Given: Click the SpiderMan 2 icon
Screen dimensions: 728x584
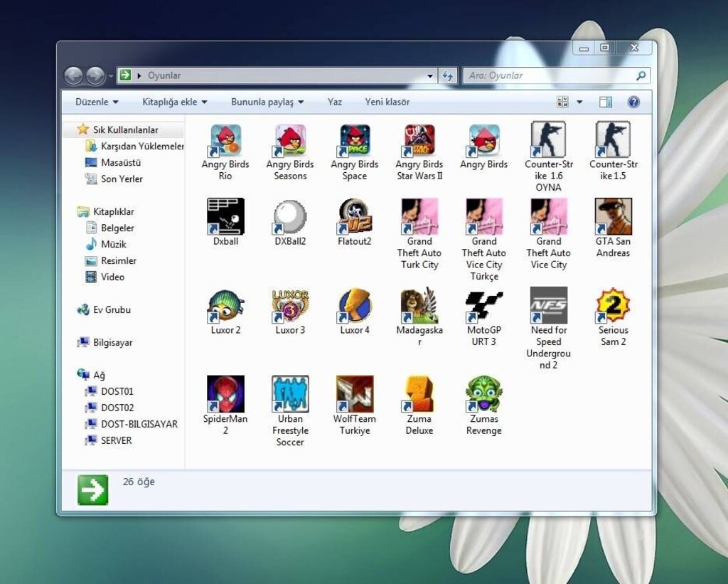Looking at the screenshot, I should coord(225,405).
